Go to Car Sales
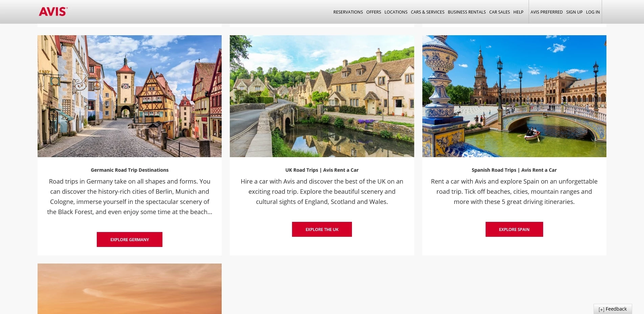The image size is (644, 314). [x=499, y=12]
